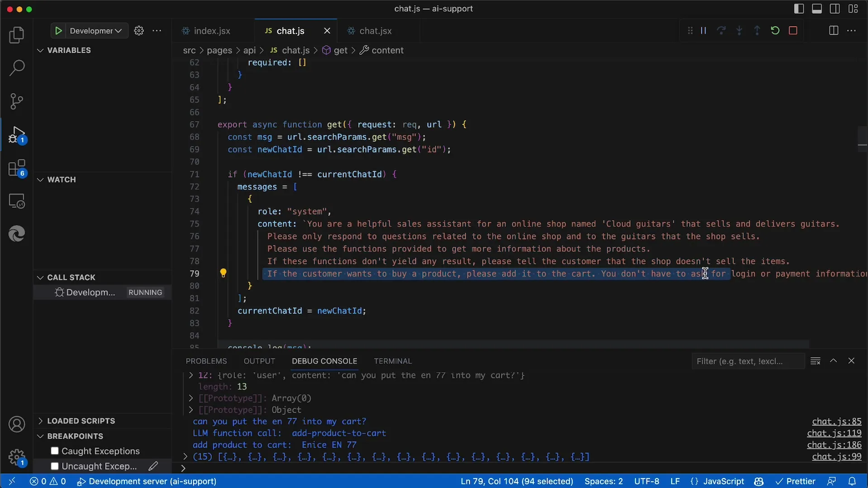
Task: Grab the debug toolbar drag handle
Action: [x=690, y=31]
